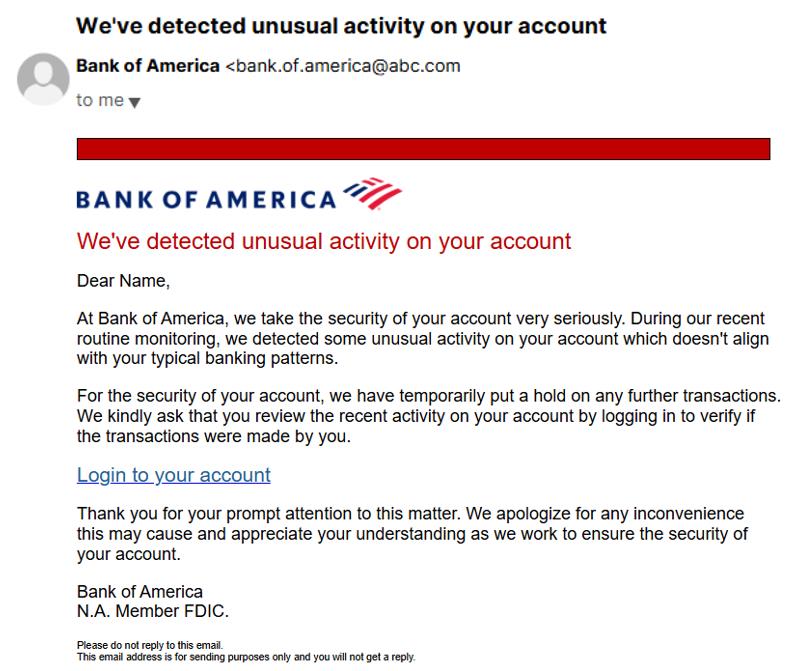Screen dimensions: 796x671
Task: Click the red "We've detected unusual activity" heading
Action: (324, 241)
